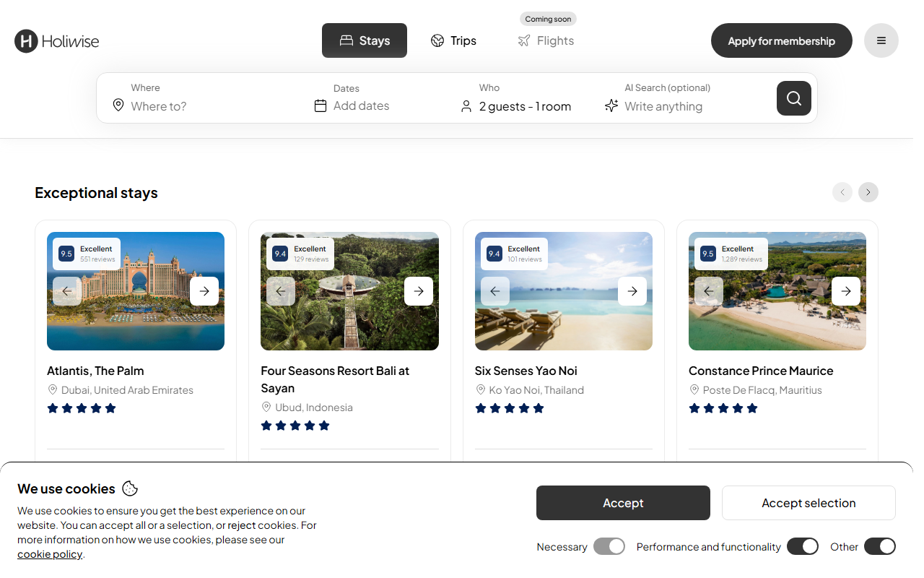Click Accept selection button
Viewport: 924px width, 578px height.
pyautogui.click(x=808, y=503)
